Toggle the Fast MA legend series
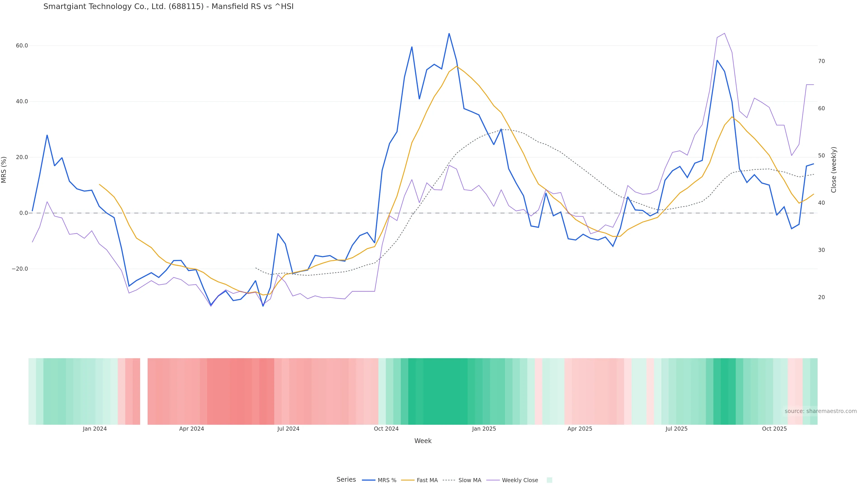This screenshot has width=868, height=488. [x=427, y=480]
